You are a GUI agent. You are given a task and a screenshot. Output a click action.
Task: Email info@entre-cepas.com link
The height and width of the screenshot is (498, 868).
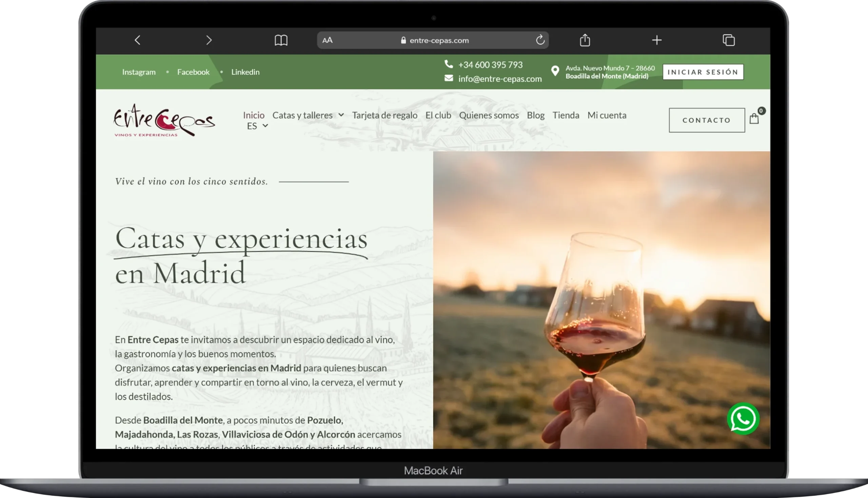(x=500, y=79)
